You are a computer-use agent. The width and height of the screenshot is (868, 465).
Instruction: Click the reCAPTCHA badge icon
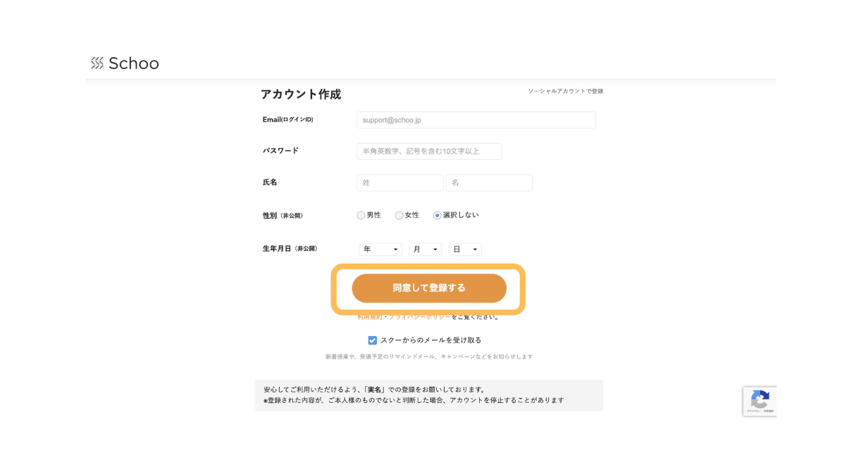[759, 399]
